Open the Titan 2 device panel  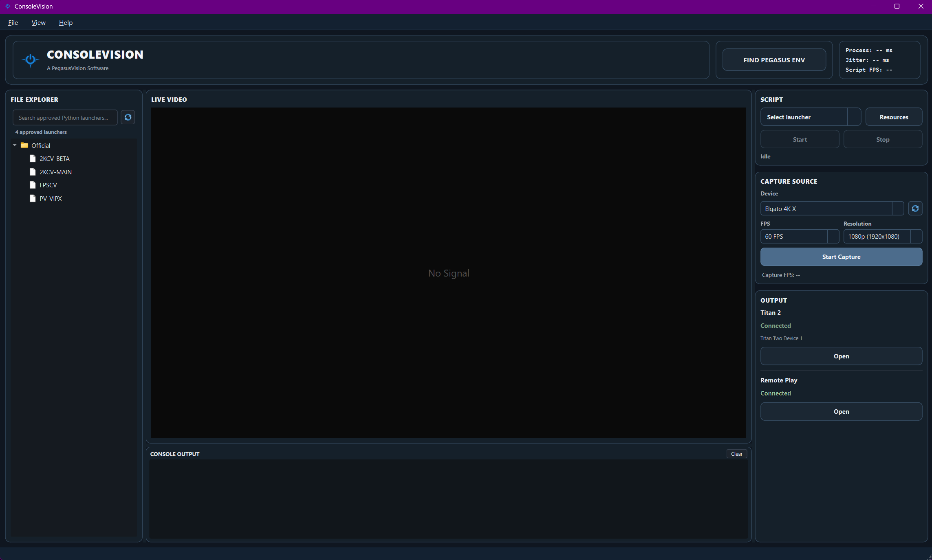[x=841, y=356]
